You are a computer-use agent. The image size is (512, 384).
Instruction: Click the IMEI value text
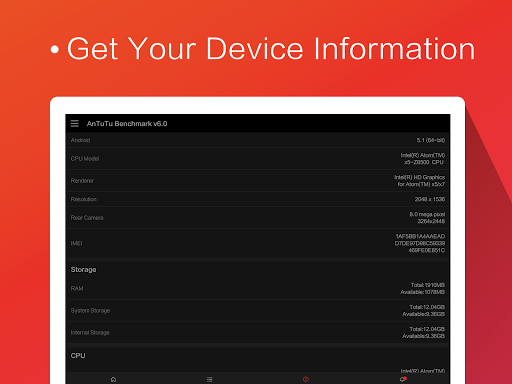tap(420, 243)
